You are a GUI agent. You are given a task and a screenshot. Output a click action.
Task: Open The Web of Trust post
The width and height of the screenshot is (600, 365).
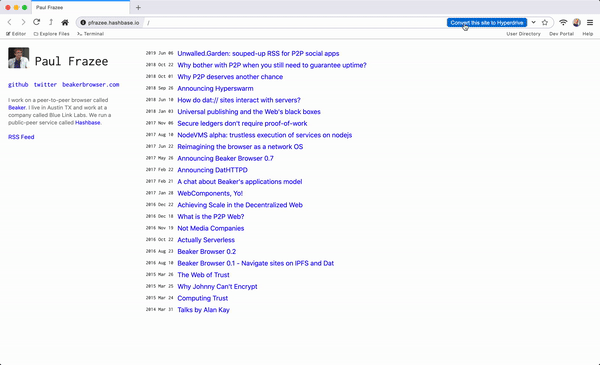(203, 275)
